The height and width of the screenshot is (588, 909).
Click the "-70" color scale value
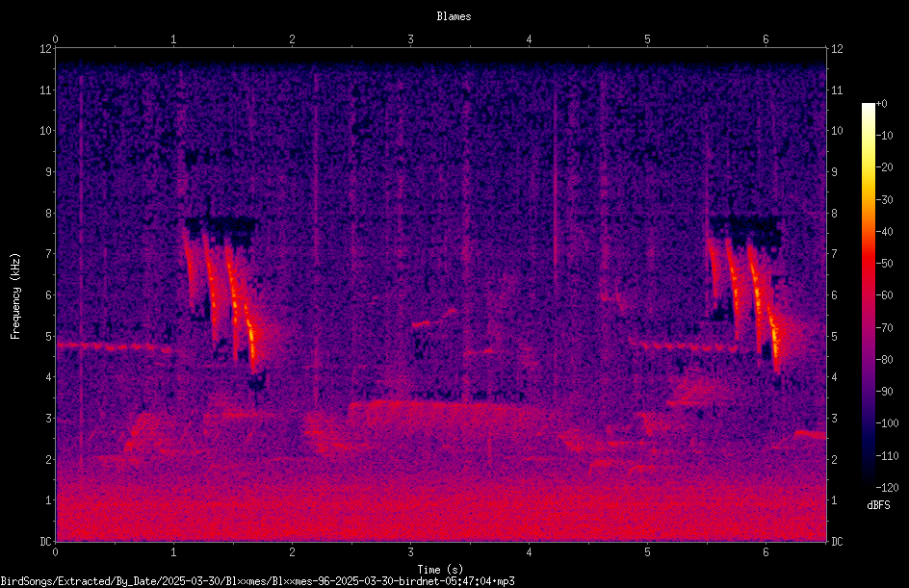point(884,328)
